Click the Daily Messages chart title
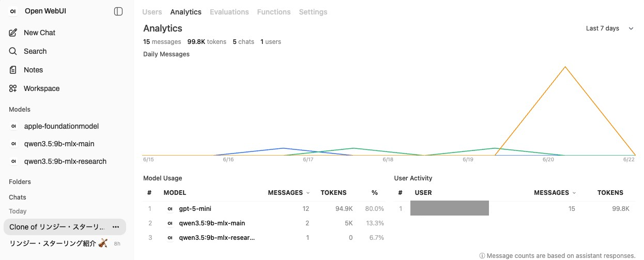The width and height of the screenshot is (644, 260). (x=166, y=54)
